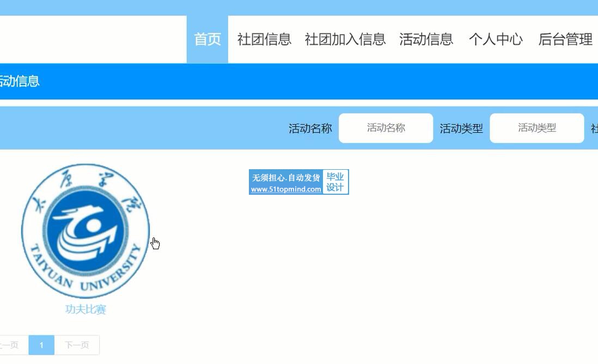The height and width of the screenshot is (364, 598).
Task: Go to next page with 下一页
Action: (x=77, y=346)
